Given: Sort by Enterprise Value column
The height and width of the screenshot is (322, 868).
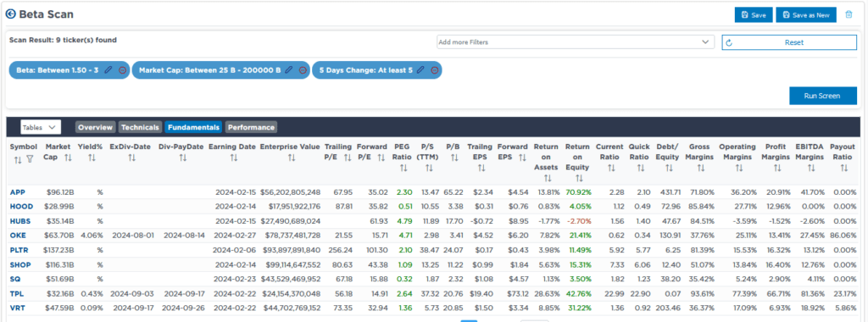Looking at the screenshot, I should tap(292, 158).
